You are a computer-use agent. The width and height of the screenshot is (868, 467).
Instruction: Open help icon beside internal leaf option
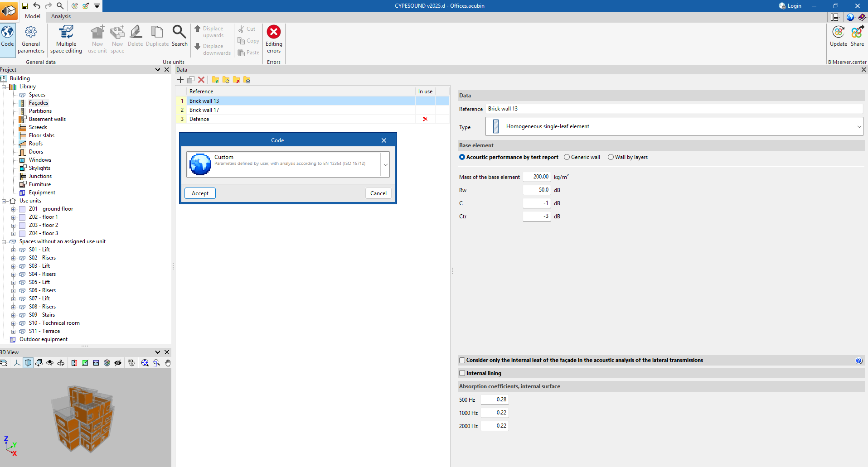pos(858,361)
